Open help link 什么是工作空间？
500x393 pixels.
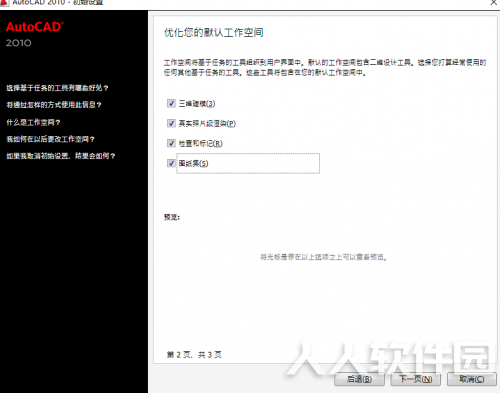pyautogui.click(x=33, y=122)
